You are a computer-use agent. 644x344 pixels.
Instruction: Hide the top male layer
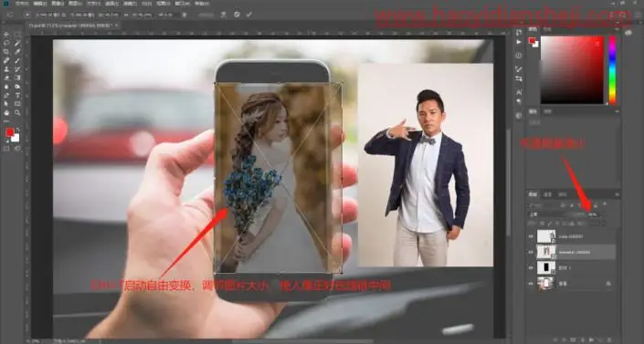(x=531, y=236)
